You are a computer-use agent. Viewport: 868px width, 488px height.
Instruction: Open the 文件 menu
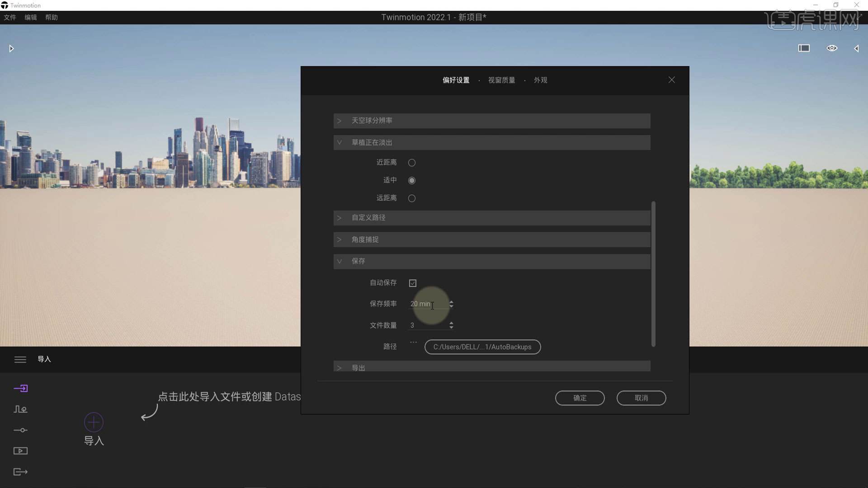10,18
